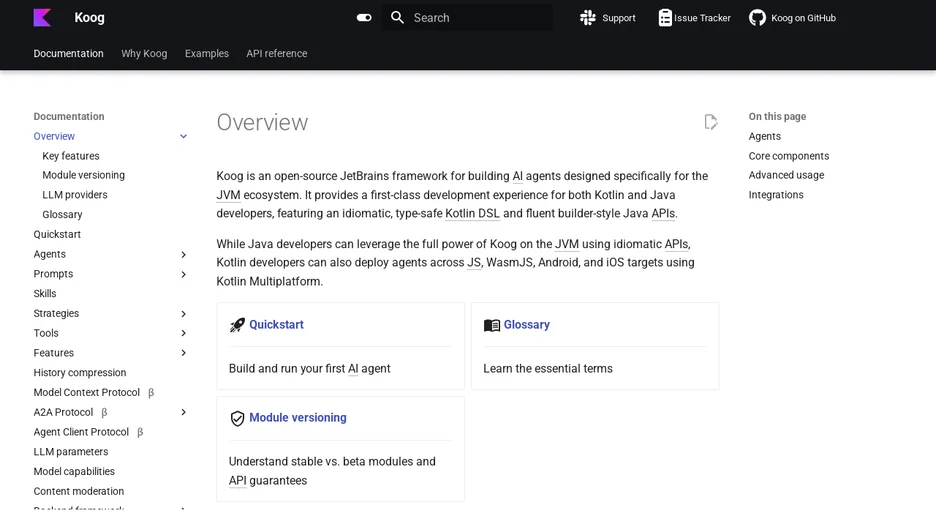Click the Glossary book icon
Screen dimensions: 936x527
click(x=492, y=325)
